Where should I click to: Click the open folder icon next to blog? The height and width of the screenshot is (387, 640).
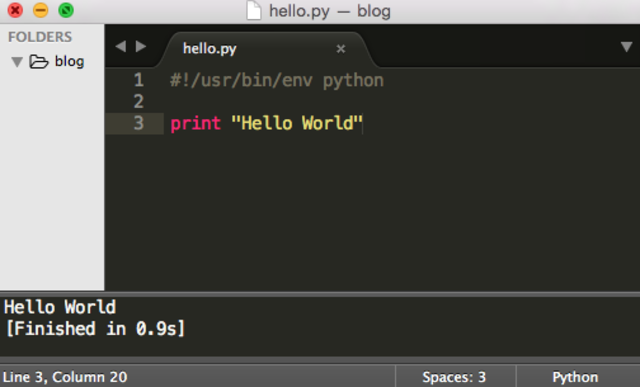coord(39,62)
